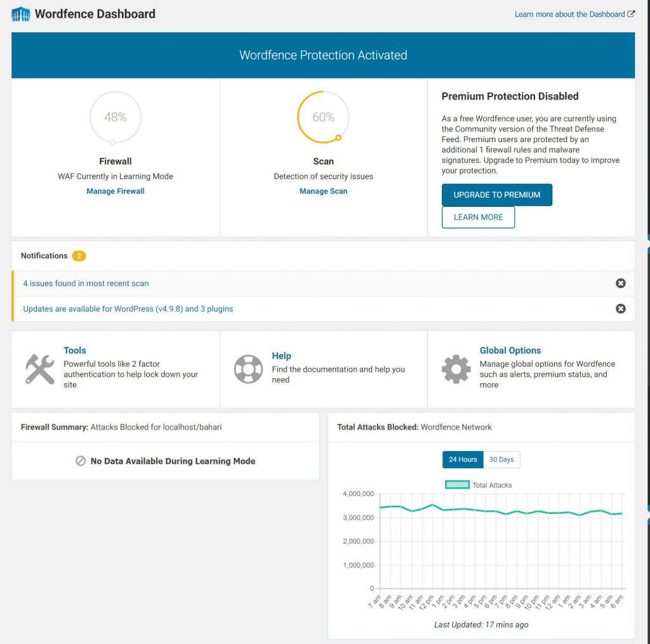Click the no-data prohibited icon

[81, 461]
